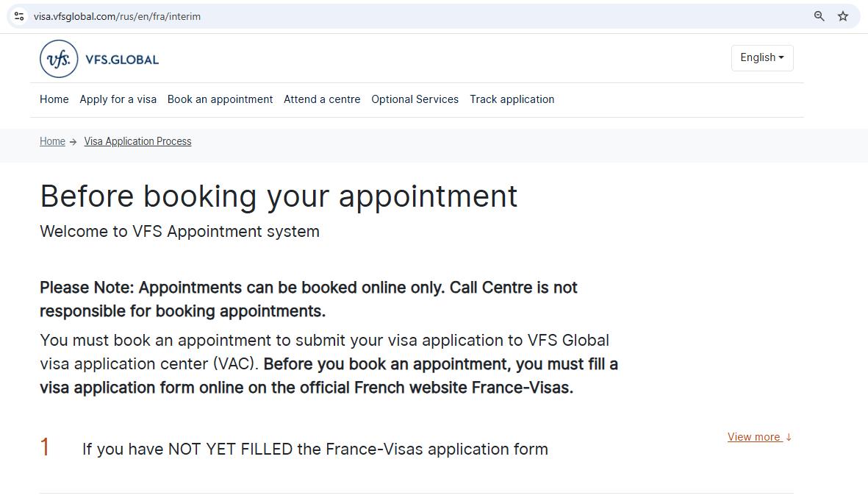Select Attend a centre in navigation

[x=322, y=99]
